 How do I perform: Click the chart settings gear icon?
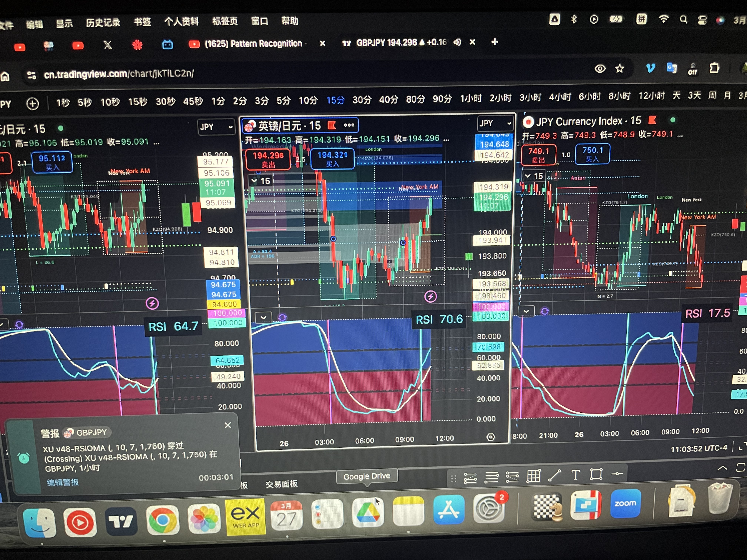(x=491, y=437)
